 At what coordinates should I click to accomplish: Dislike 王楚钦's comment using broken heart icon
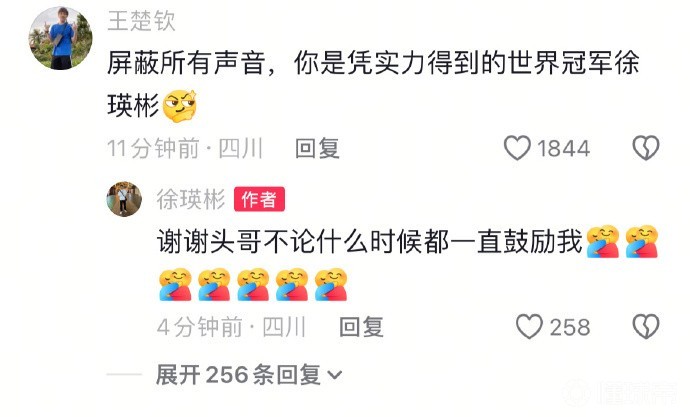[646, 148]
